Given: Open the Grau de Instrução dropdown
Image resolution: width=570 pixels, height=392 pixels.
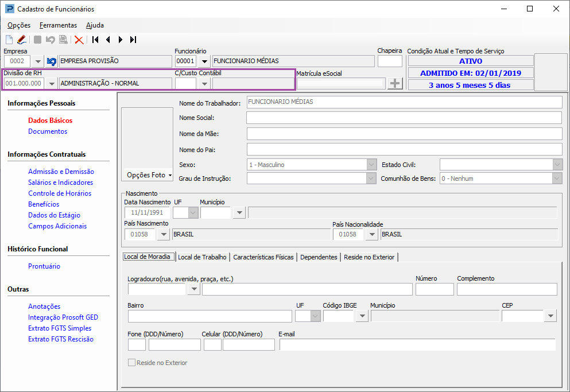Looking at the screenshot, I should 371,178.
